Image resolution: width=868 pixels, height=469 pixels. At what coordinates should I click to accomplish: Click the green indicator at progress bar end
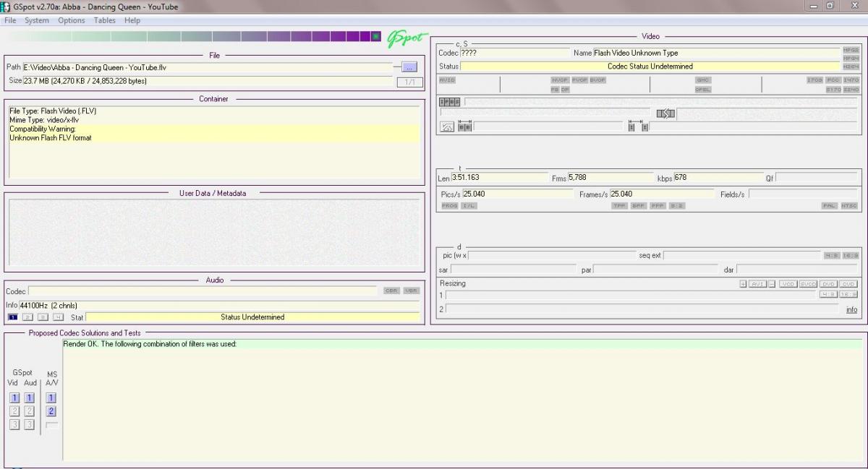[x=376, y=36]
